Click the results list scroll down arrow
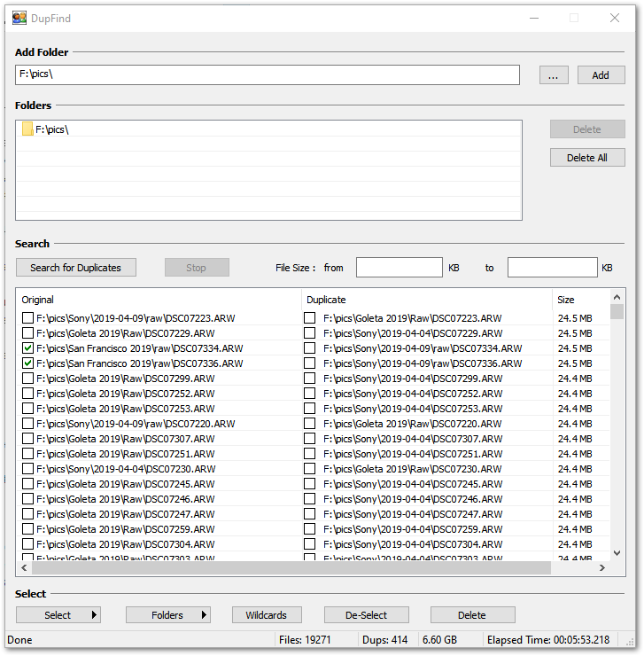This screenshot has height=656, width=644. (617, 553)
